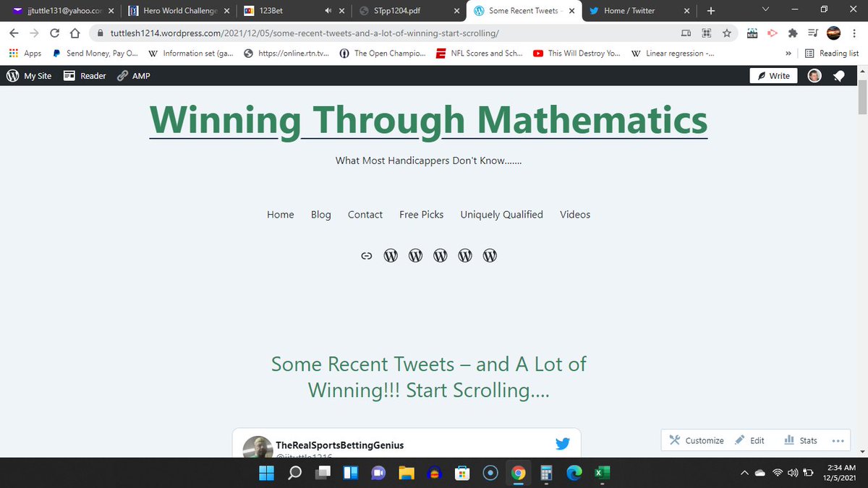Click the Twitter bird on embedded tweet
868x488 pixels.
click(563, 444)
